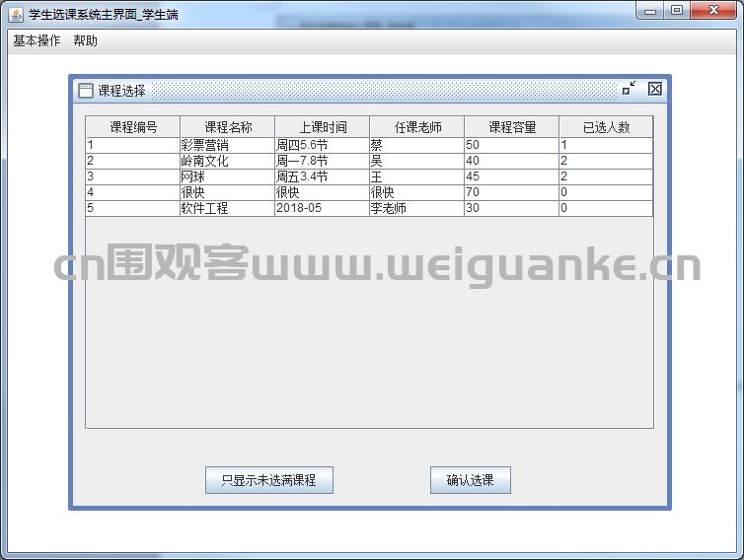Click the 课程名称 column header
The height and width of the screenshot is (560, 744).
(x=228, y=127)
